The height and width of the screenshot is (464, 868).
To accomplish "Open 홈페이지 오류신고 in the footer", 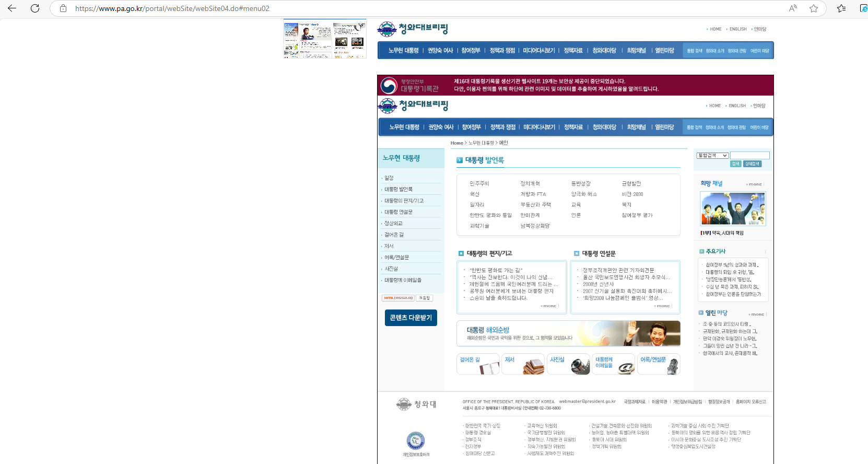I will [x=751, y=402].
